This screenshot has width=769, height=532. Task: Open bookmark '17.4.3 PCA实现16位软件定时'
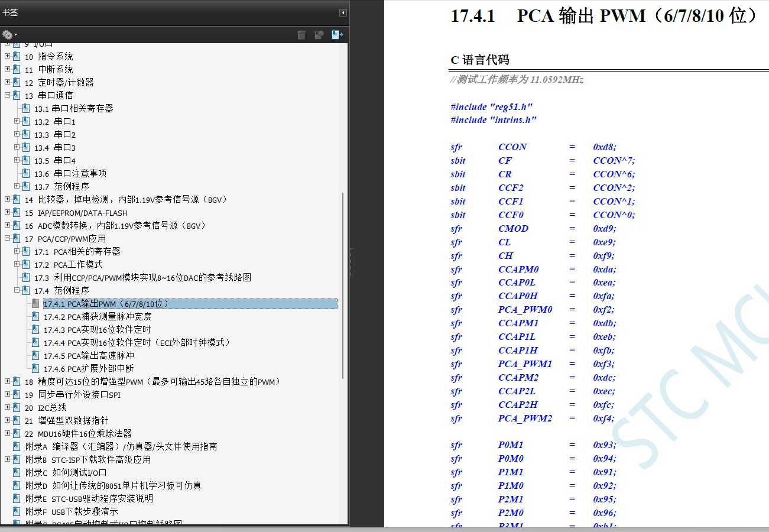coord(97,330)
